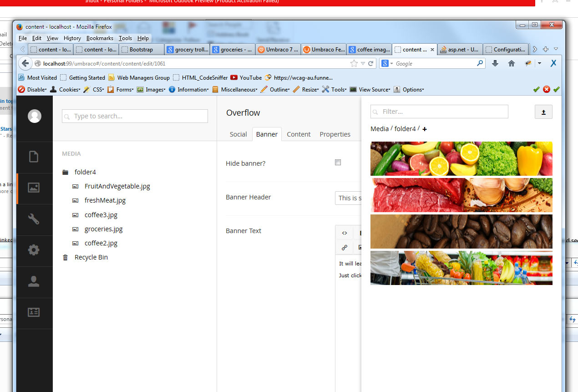This screenshot has height=392, width=578.
Task: Click the Filter input in media picker
Action: (439, 112)
